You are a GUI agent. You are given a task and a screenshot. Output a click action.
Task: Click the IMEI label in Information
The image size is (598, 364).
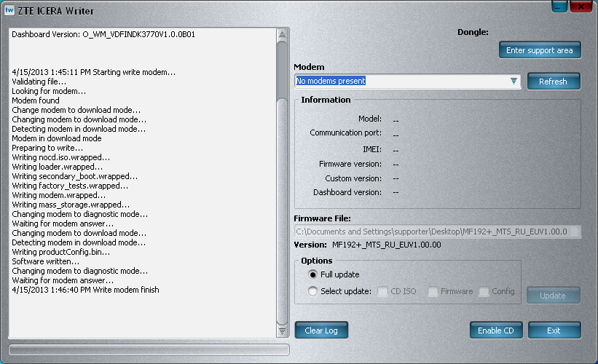[372, 149]
